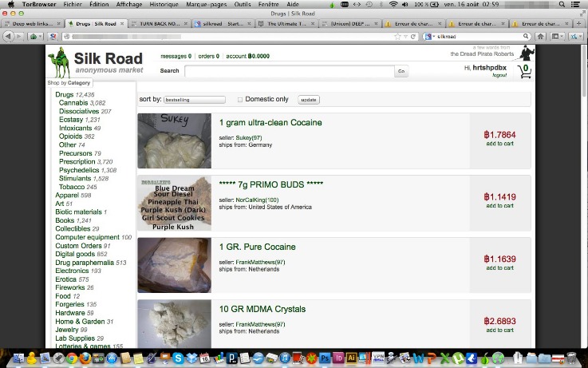Toggle the Domestic only checkbox
The height and width of the screenshot is (368, 588).
(x=240, y=100)
